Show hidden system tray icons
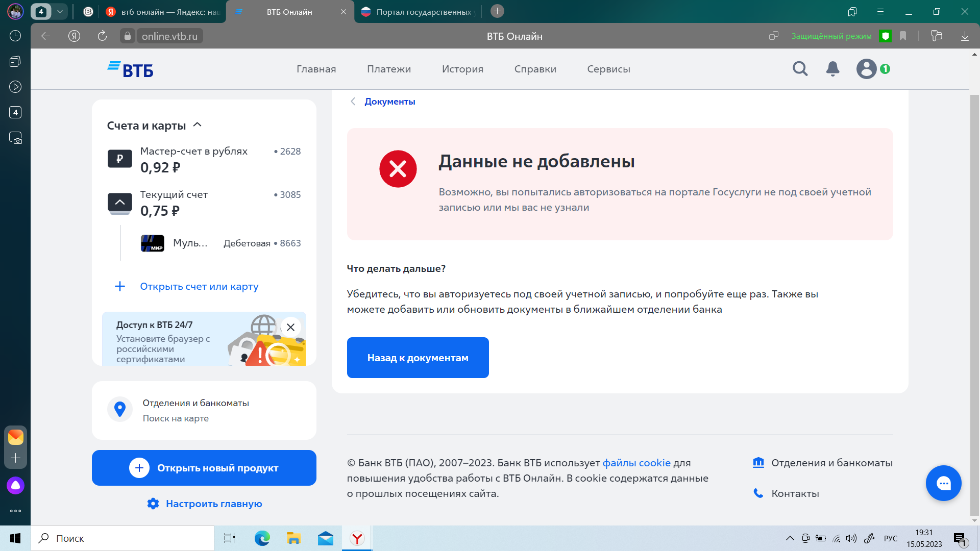980x551 pixels. (x=790, y=538)
